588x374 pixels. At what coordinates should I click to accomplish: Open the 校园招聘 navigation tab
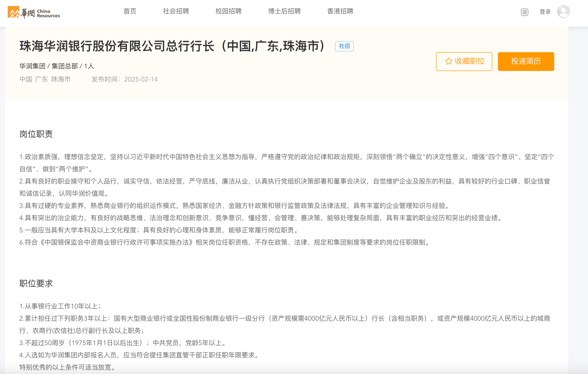[x=228, y=11]
